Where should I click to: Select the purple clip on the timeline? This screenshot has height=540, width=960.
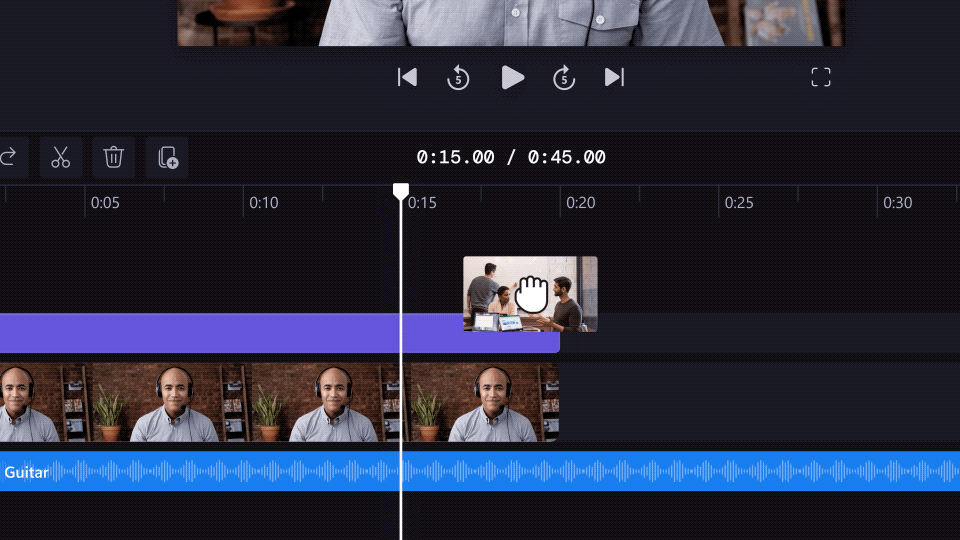tap(230, 333)
